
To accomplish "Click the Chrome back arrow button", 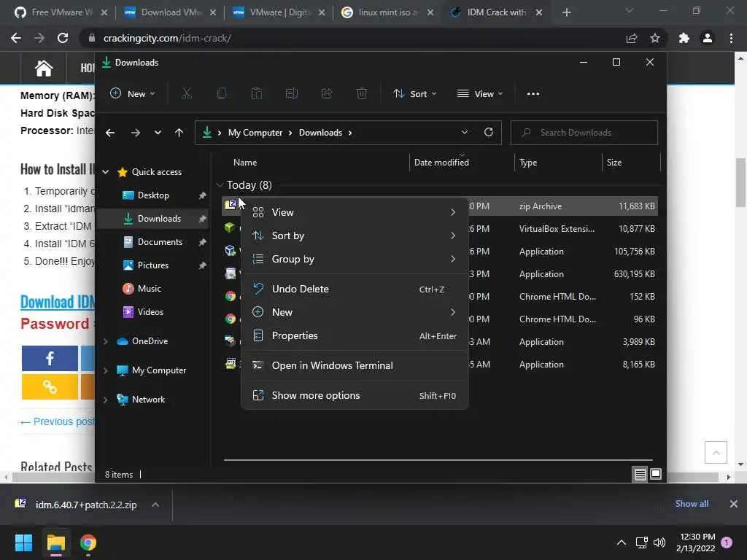I will [x=16, y=38].
